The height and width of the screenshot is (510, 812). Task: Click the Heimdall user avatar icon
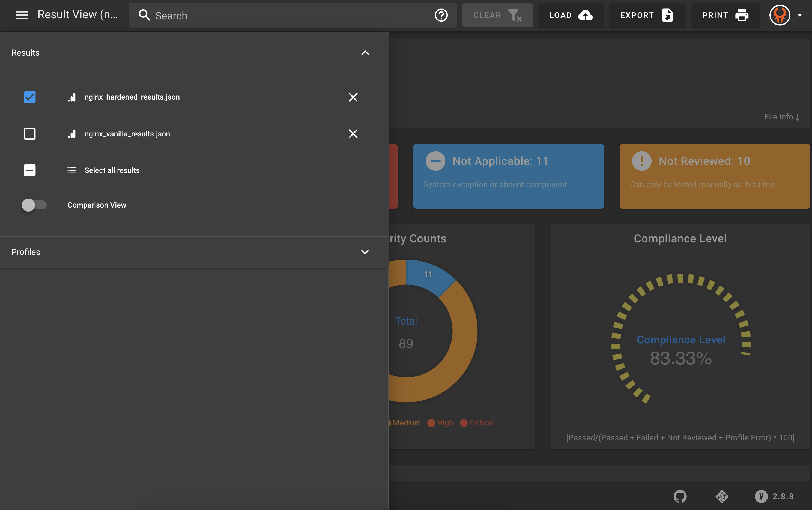780,15
